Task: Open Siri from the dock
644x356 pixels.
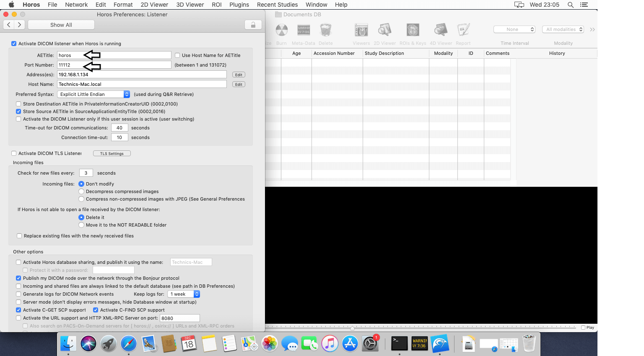Action: 88,344
